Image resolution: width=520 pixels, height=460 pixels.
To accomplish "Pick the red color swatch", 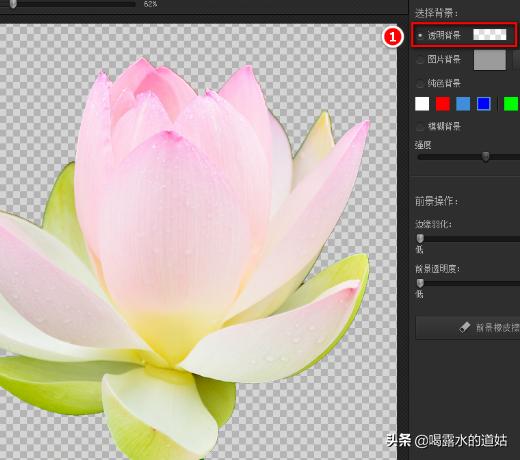I will (443, 104).
